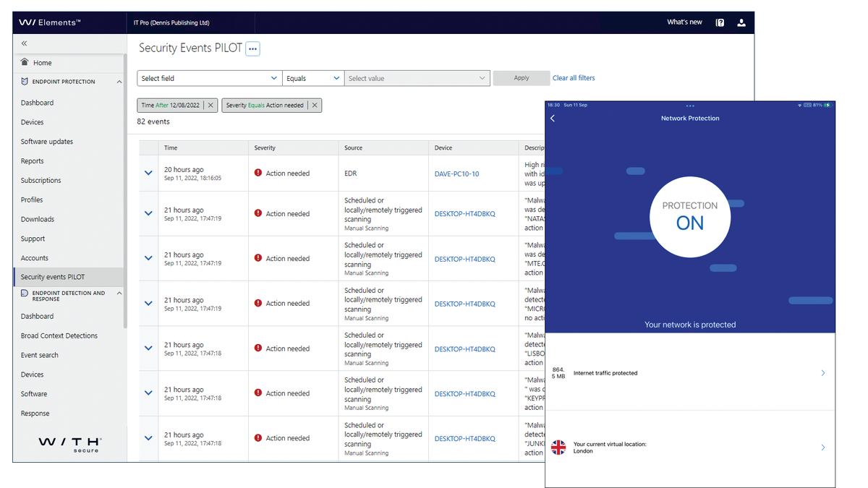Remove the Severity Equals Action needed filter
The width and height of the screenshot is (868, 488).
pyautogui.click(x=315, y=105)
